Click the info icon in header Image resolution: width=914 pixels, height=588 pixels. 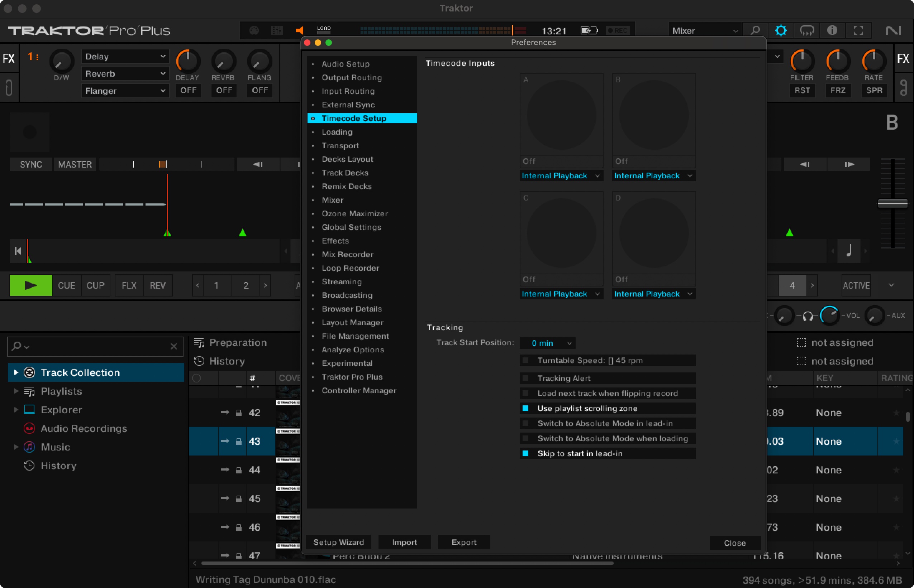(832, 30)
